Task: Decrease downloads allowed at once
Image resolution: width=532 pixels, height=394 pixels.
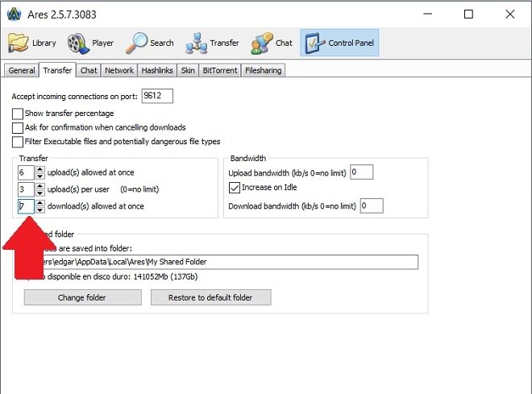Action: (x=40, y=209)
